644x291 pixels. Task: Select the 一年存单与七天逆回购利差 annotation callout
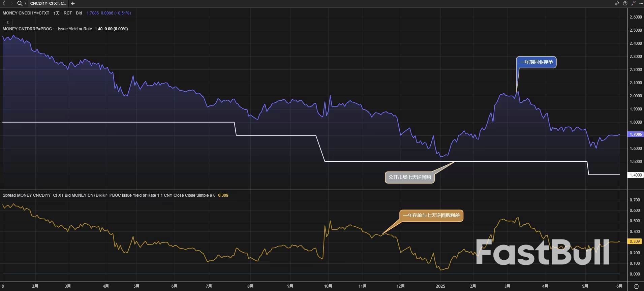click(x=431, y=215)
